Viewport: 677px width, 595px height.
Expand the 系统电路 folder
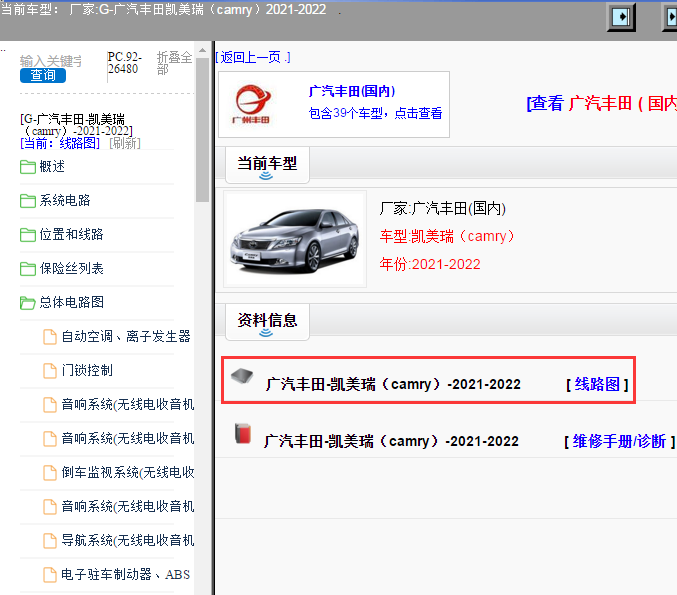[28, 201]
